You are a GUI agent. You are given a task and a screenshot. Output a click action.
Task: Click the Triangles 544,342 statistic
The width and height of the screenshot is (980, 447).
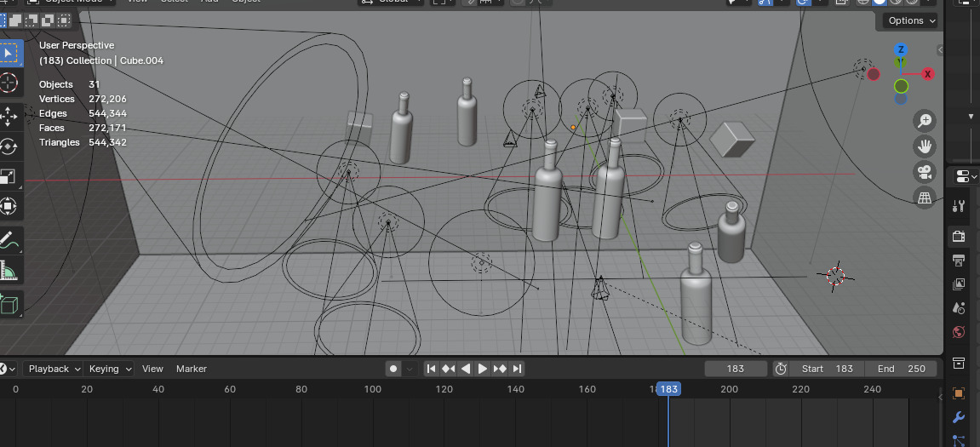pos(83,142)
